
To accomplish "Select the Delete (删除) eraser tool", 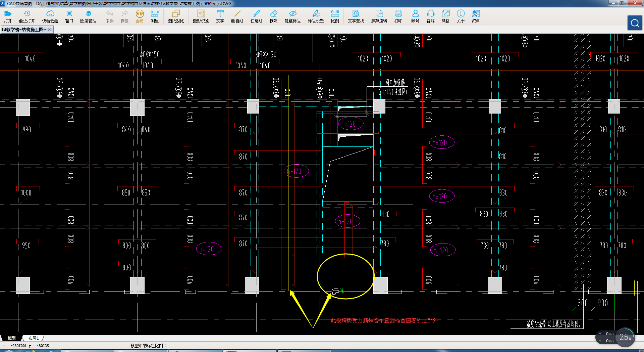I will coord(273,16).
